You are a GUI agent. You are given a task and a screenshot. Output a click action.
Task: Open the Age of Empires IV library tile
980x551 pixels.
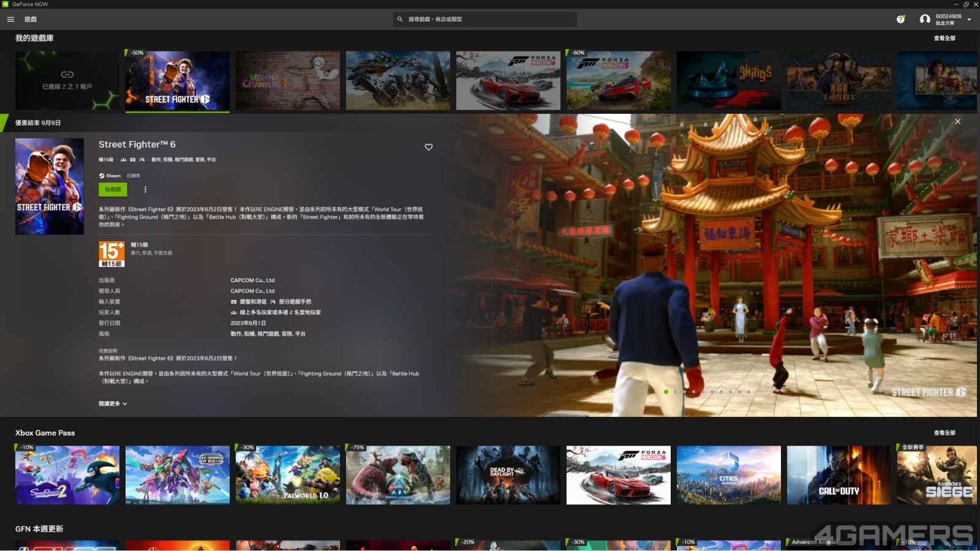tap(938, 81)
